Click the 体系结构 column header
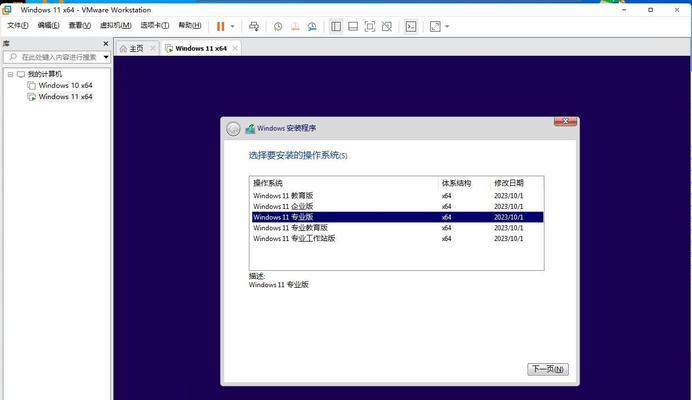Image resolution: width=692 pixels, height=400 pixels. pos(464,183)
